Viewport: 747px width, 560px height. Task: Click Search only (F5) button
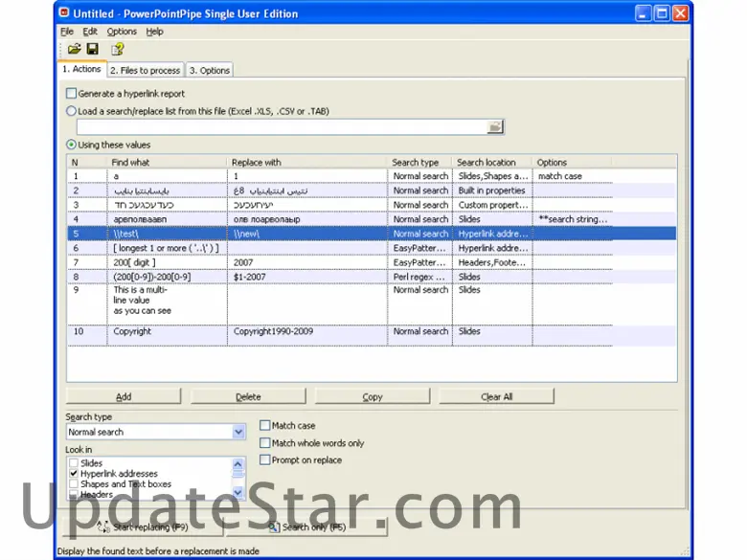tap(306, 527)
